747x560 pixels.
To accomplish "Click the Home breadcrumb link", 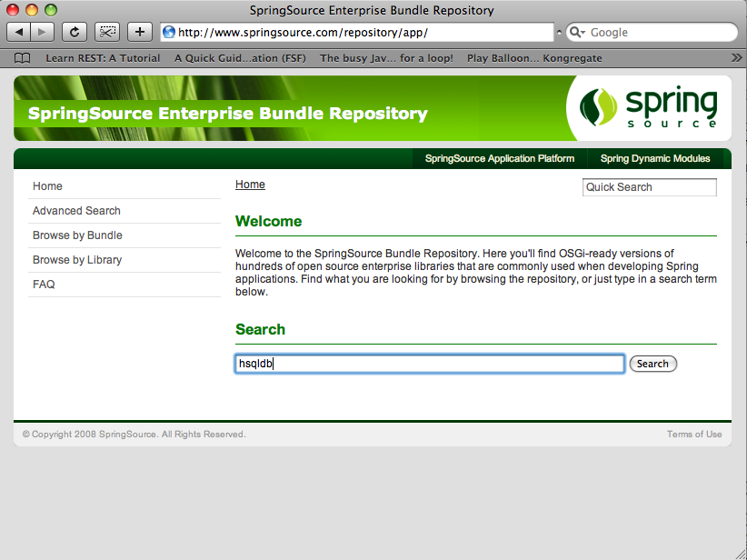I will point(250,185).
